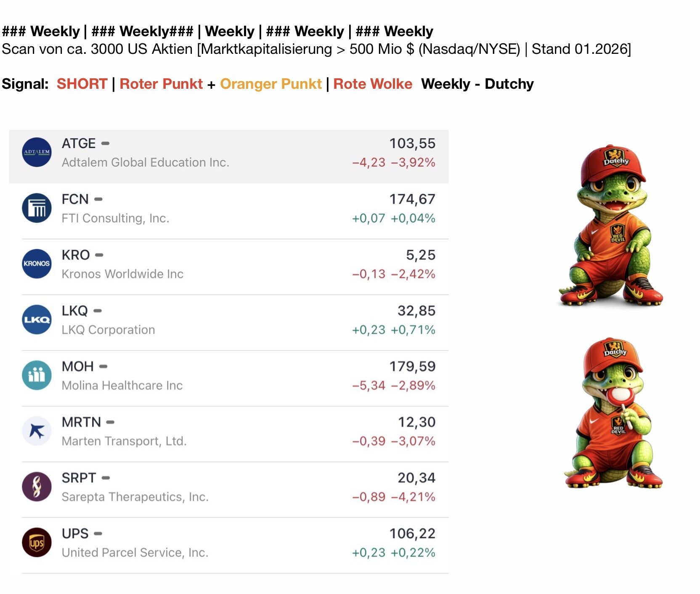This screenshot has width=700, height=594.
Task: Click the FTI Consulting logo icon
Action: tap(37, 208)
